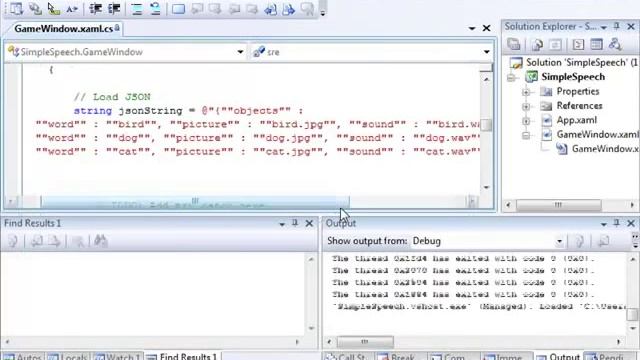Open Solution Explorer window position menu

604,27
